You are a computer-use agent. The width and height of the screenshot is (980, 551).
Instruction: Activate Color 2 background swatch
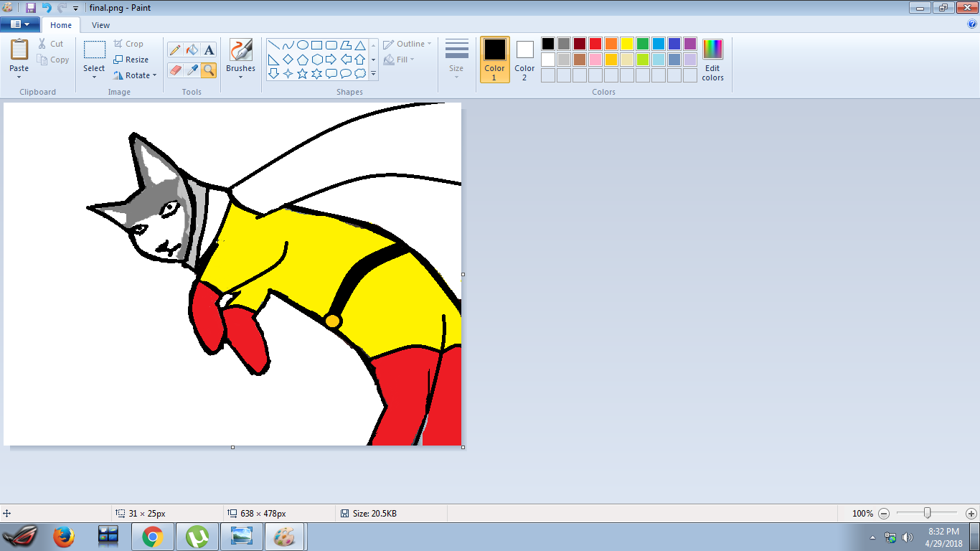[524, 60]
